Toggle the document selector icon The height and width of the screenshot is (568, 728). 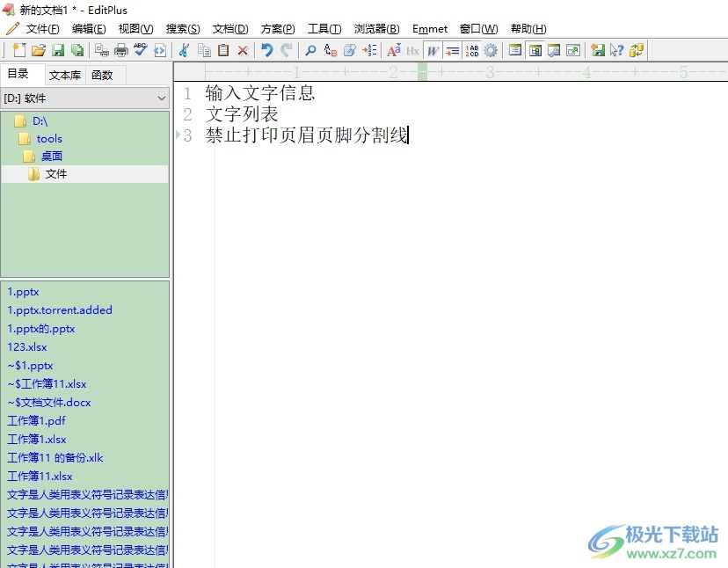(x=535, y=50)
